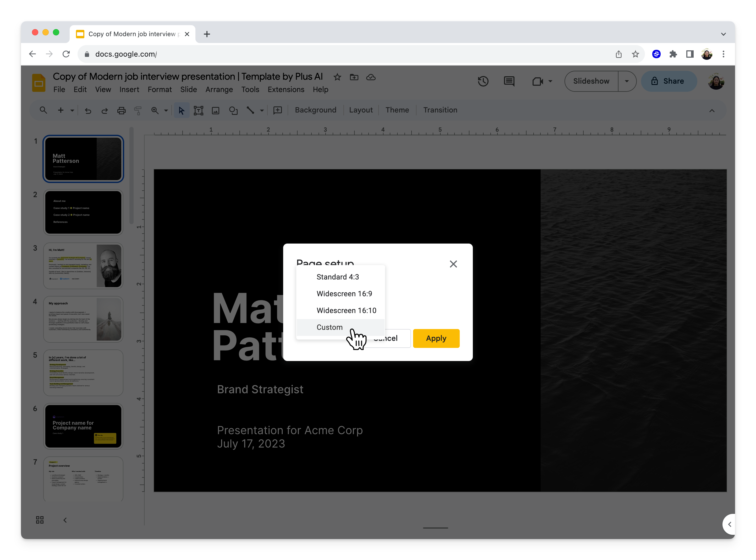Image resolution: width=756 pixels, height=560 pixels.
Task: Click the Move to folder icon
Action: coord(354,77)
